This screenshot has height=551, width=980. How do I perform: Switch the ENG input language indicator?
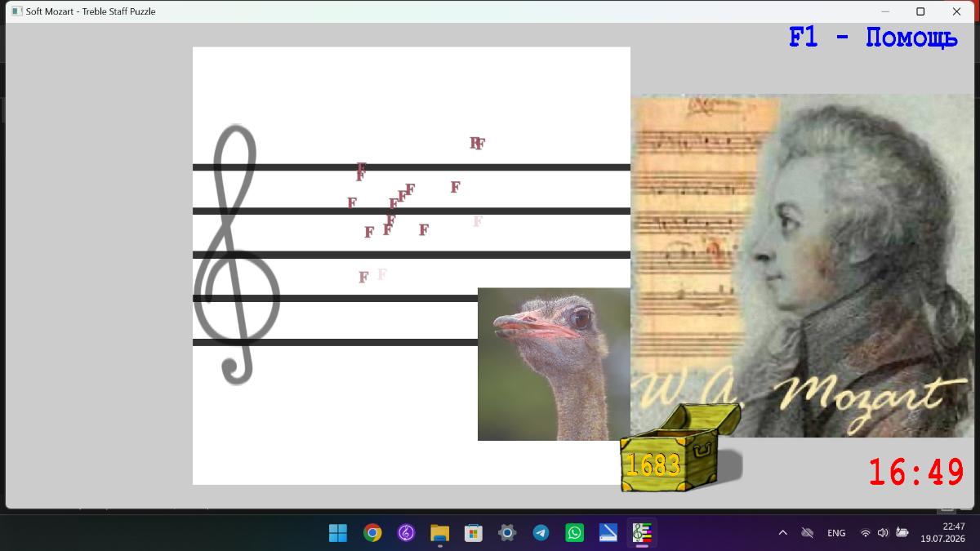coord(836,533)
